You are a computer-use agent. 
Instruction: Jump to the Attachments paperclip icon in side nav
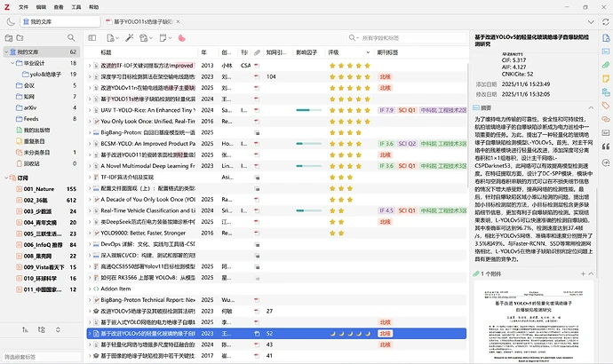coord(606,65)
